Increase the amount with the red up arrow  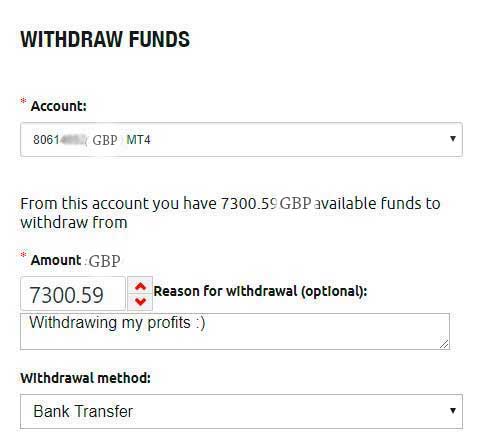(140, 286)
